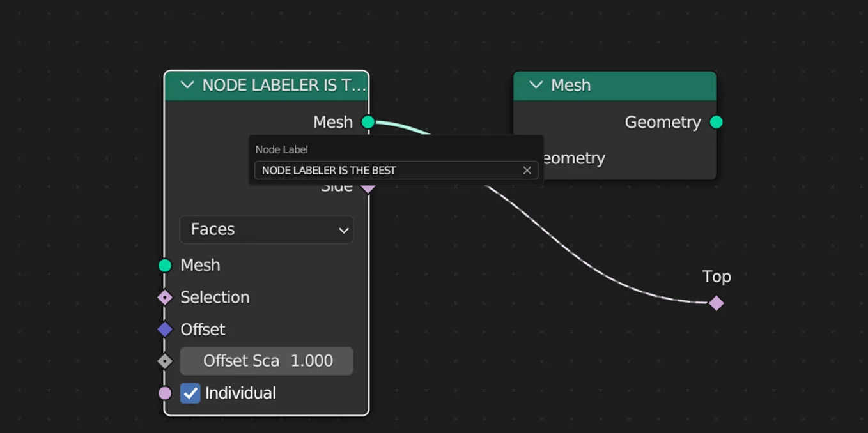
Task: Click the purple Top output socket
Action: pyautogui.click(x=716, y=303)
